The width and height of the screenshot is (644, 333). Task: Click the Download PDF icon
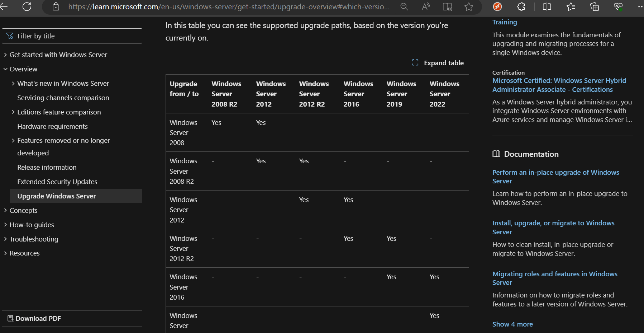click(10, 318)
